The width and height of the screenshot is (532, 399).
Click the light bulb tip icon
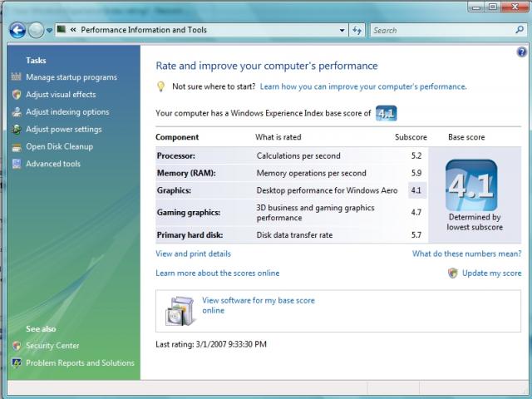tap(160, 86)
